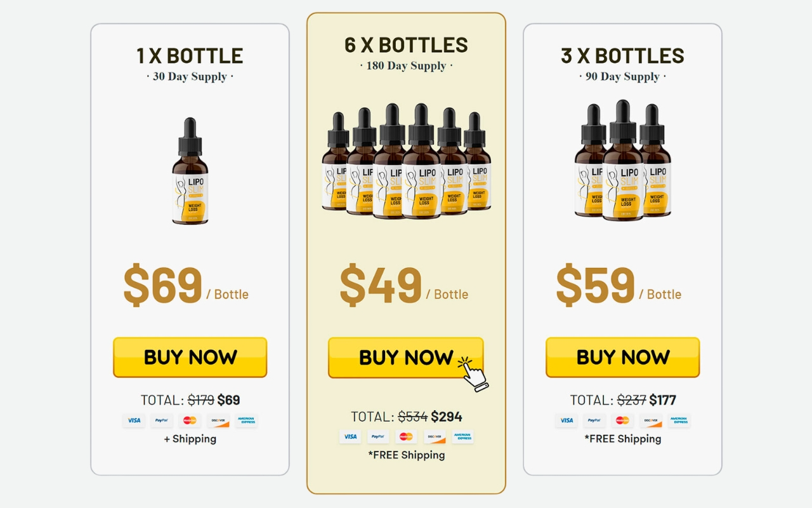Click Discover icon under 1 bottle offer
The image size is (812, 508).
point(218,420)
